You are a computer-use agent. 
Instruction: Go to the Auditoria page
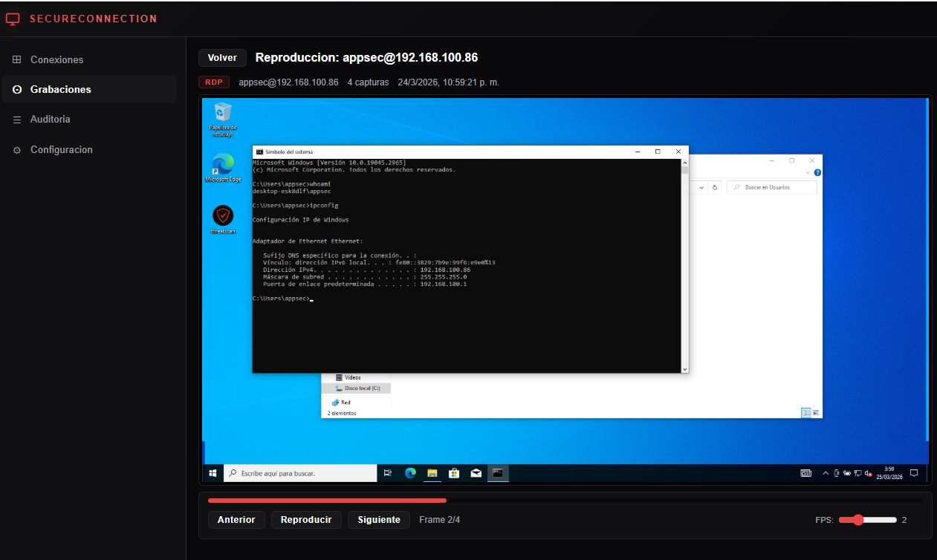(x=89, y=119)
